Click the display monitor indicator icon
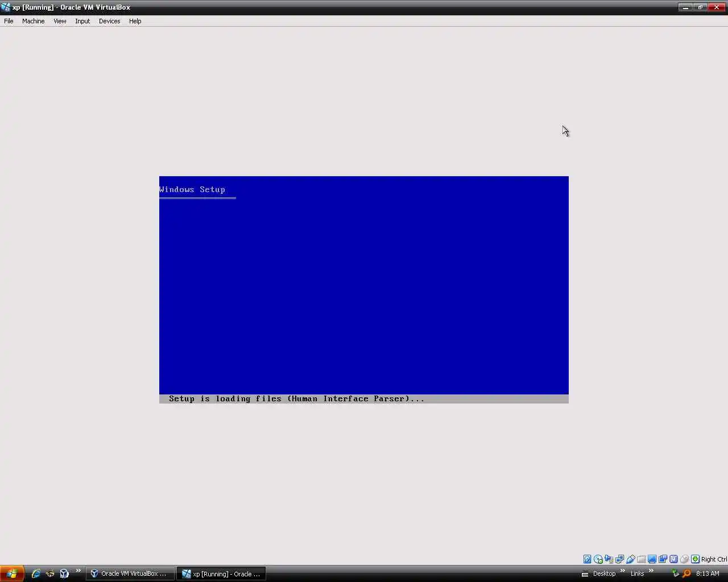The width and height of the screenshot is (728, 582). (652, 559)
